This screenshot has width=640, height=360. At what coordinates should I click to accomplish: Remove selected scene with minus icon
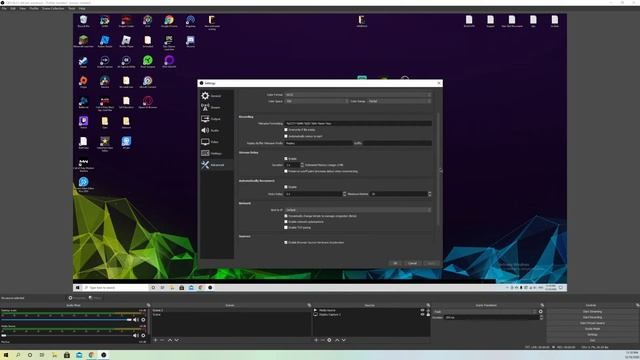click(162, 340)
